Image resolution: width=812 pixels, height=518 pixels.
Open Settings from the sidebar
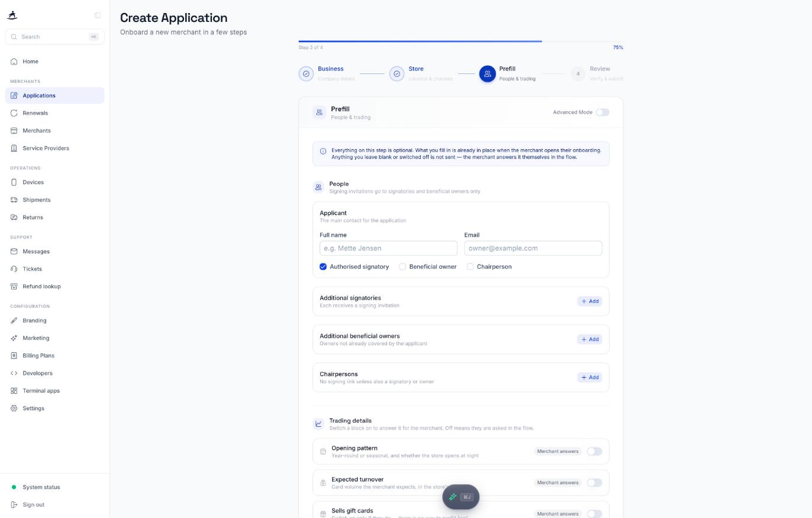pyautogui.click(x=54, y=408)
